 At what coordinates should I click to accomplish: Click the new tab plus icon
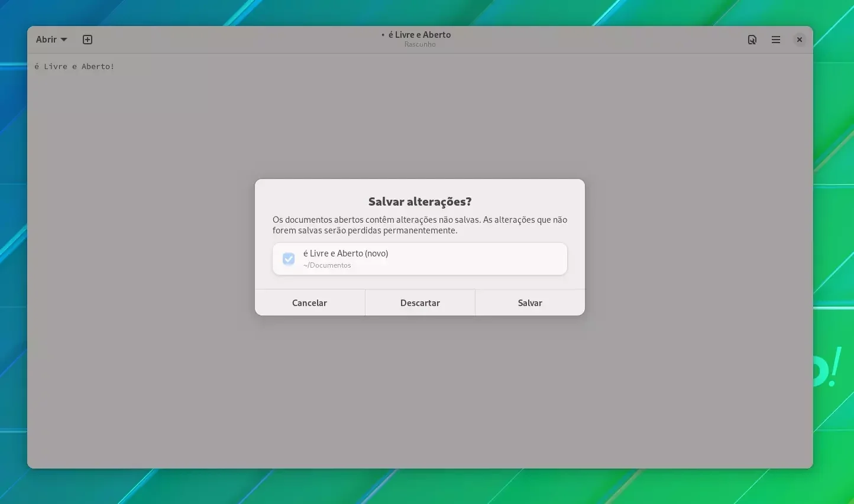pos(88,40)
